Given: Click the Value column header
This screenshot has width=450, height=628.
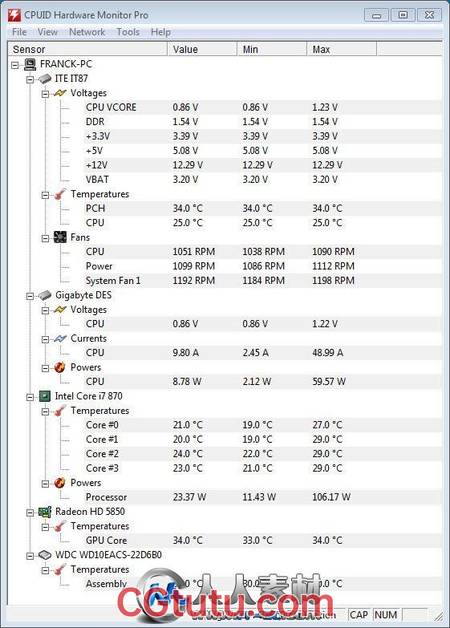Looking at the screenshot, I should click(x=202, y=49).
